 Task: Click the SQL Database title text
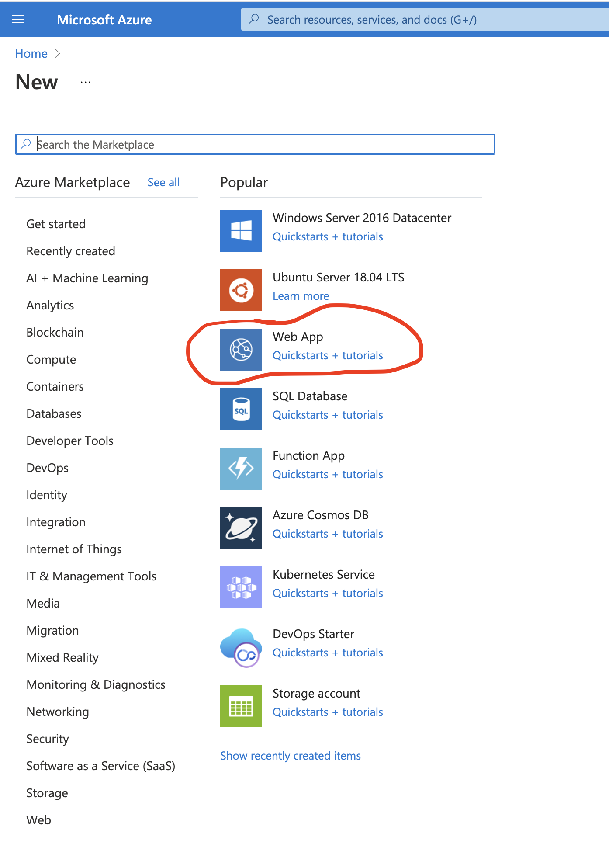pyautogui.click(x=310, y=396)
